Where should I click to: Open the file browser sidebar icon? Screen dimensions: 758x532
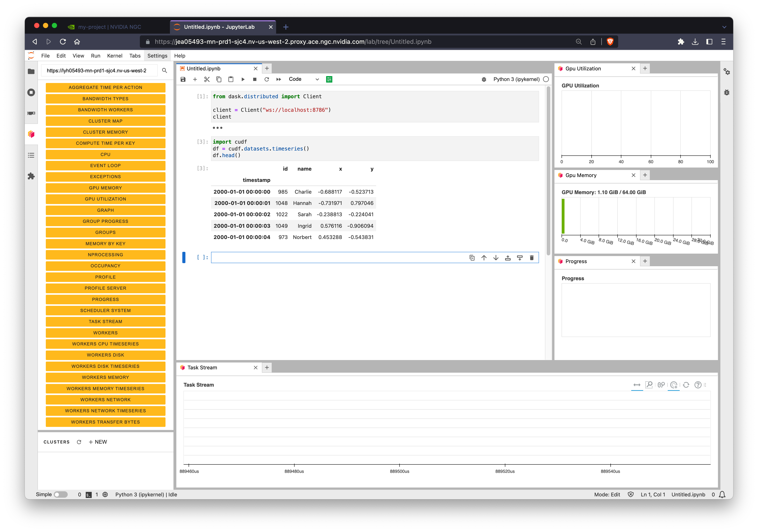pos(31,71)
